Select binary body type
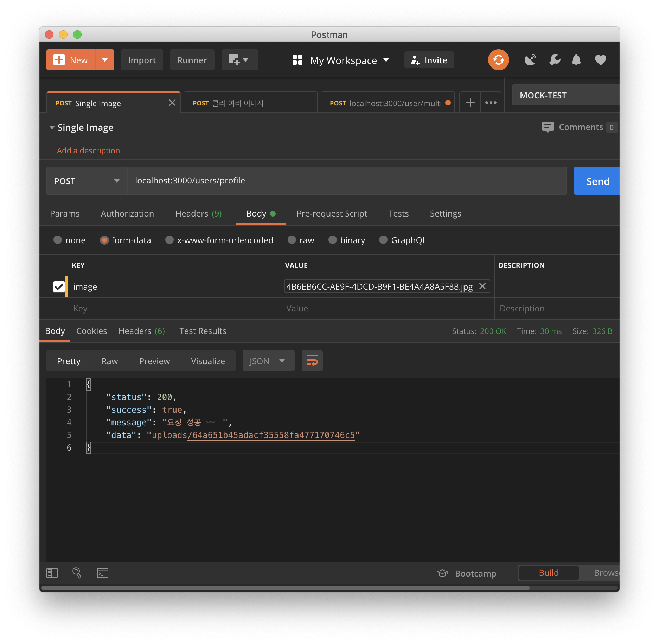 333,240
